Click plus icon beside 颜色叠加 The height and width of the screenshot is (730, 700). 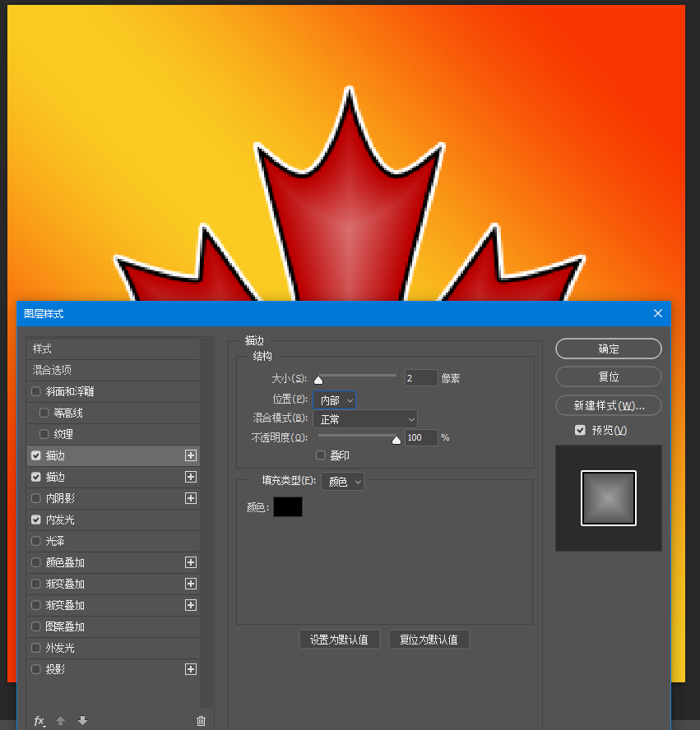click(x=191, y=562)
